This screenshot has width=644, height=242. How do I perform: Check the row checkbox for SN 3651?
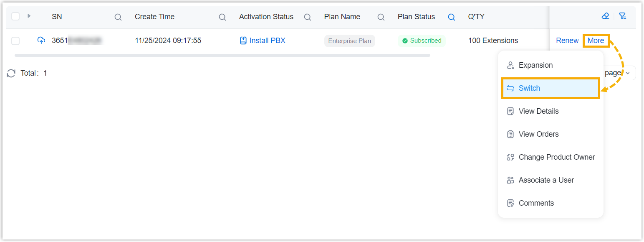[15, 41]
